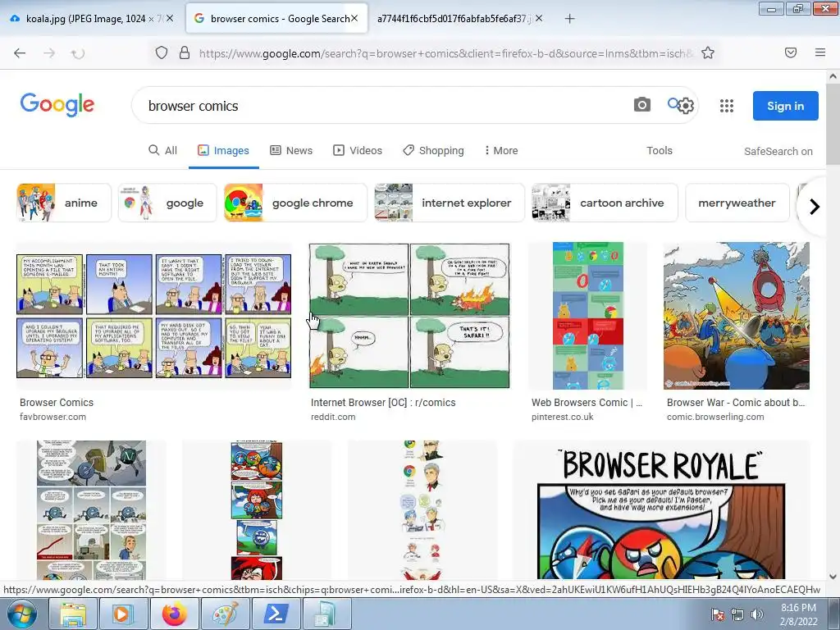Open reddit.com source link
840x630 pixels.
[333, 417]
